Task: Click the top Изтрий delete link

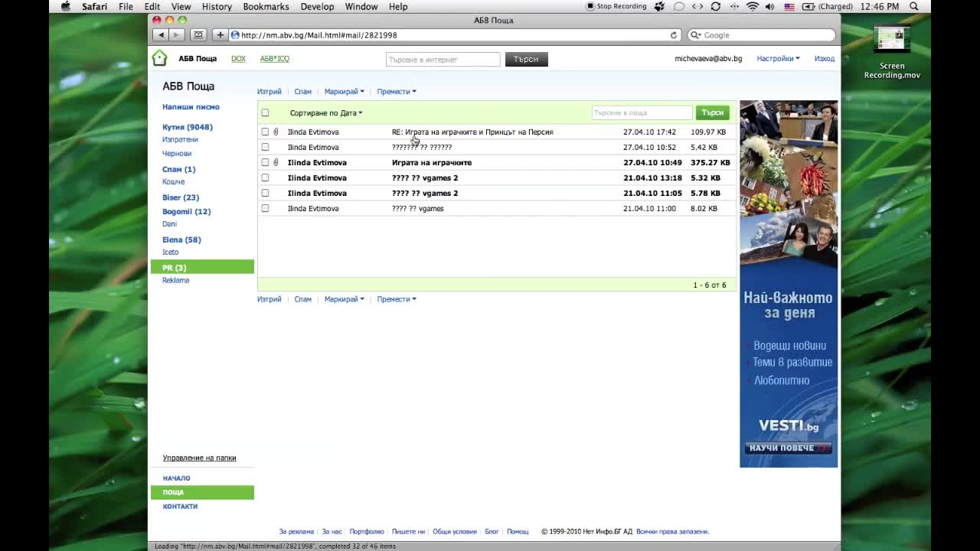Action: pos(269,91)
